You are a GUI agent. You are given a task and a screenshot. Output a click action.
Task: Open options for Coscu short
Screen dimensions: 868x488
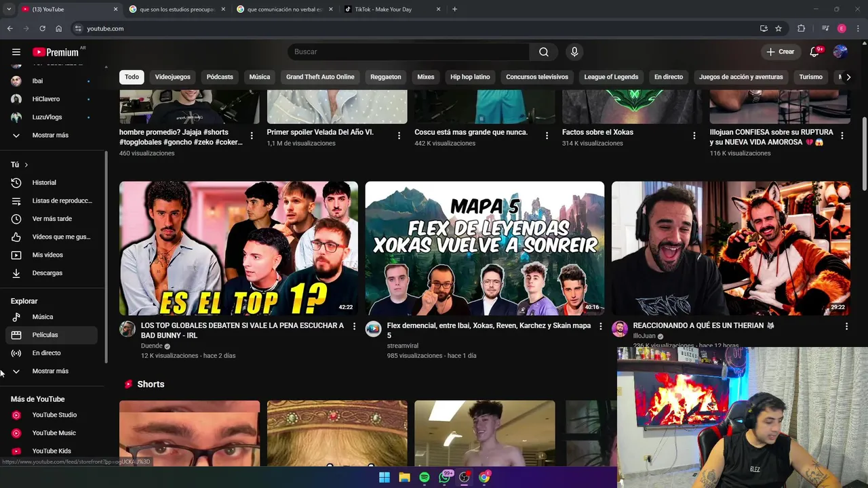pyautogui.click(x=547, y=136)
